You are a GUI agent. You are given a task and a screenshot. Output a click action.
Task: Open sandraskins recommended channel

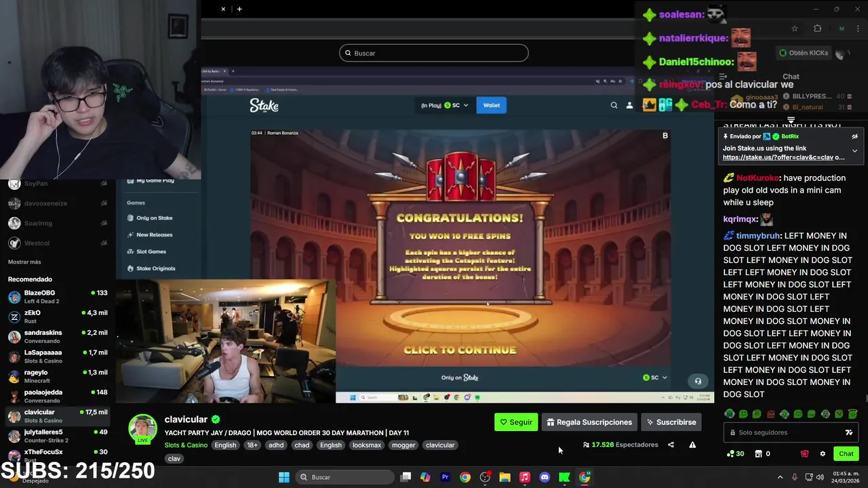(58, 336)
